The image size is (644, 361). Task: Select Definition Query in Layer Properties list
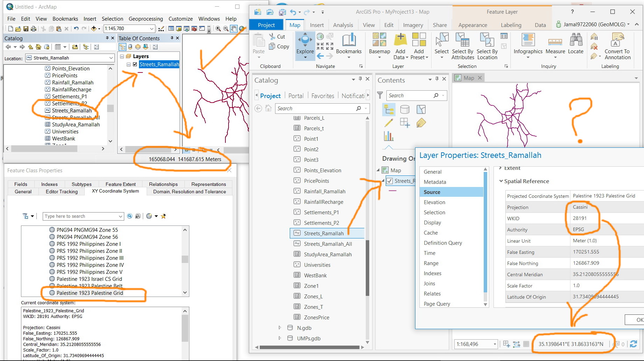443,243
